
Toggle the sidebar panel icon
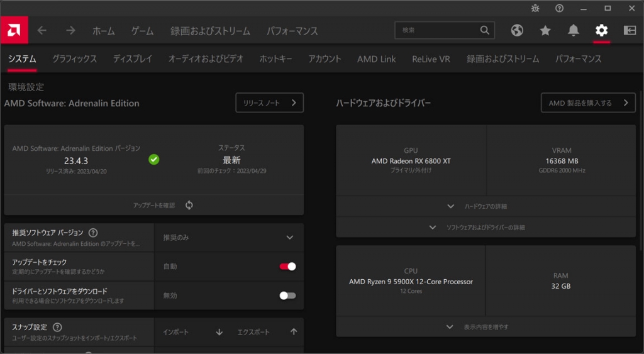pyautogui.click(x=630, y=30)
